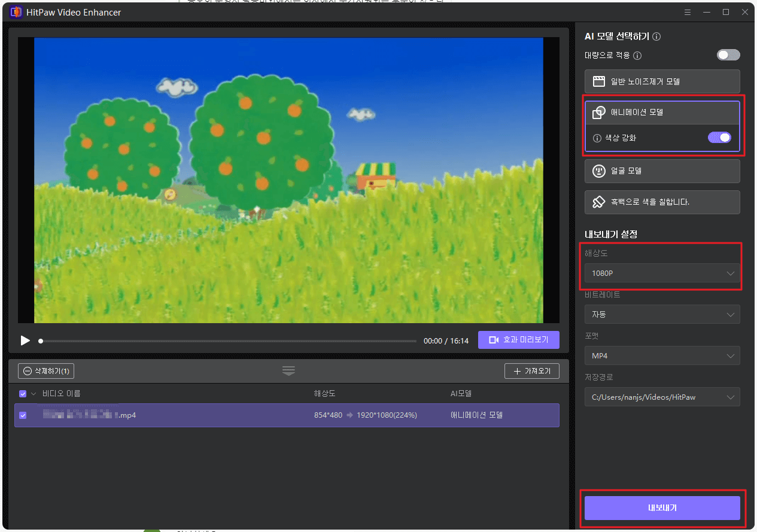Viewport: 757px width, 532px height.
Task: Click the HitPaw app logo icon
Action: [16, 12]
